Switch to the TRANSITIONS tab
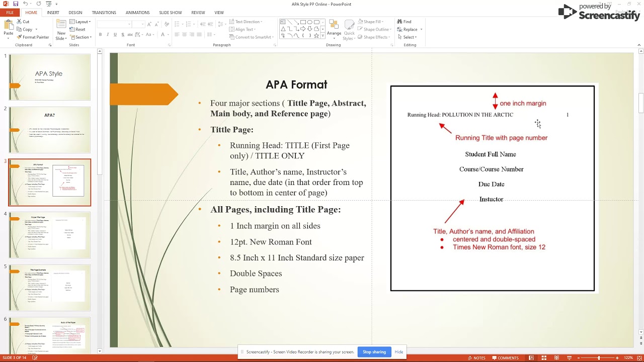Viewport: 644px width, 362px height. tap(104, 13)
